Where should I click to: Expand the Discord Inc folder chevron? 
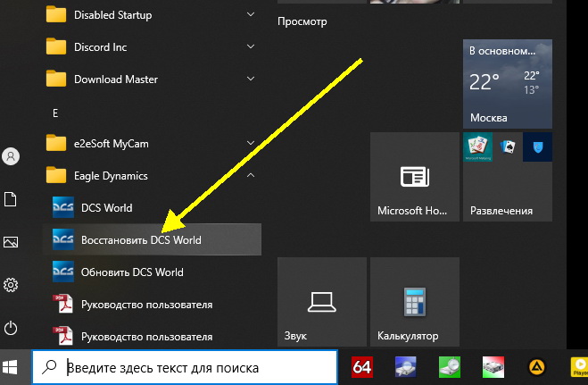251,46
